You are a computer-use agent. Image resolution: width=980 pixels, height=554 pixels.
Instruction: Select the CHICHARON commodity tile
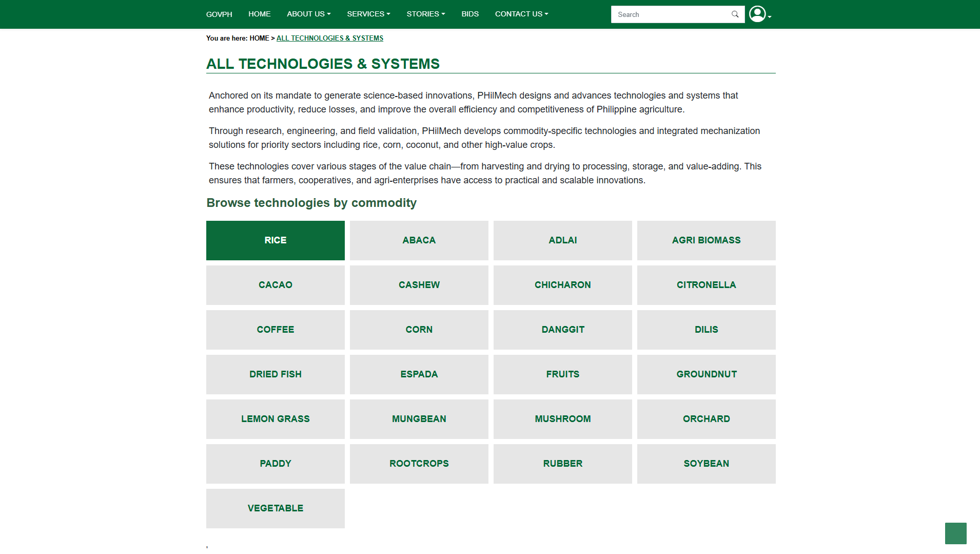[563, 285]
